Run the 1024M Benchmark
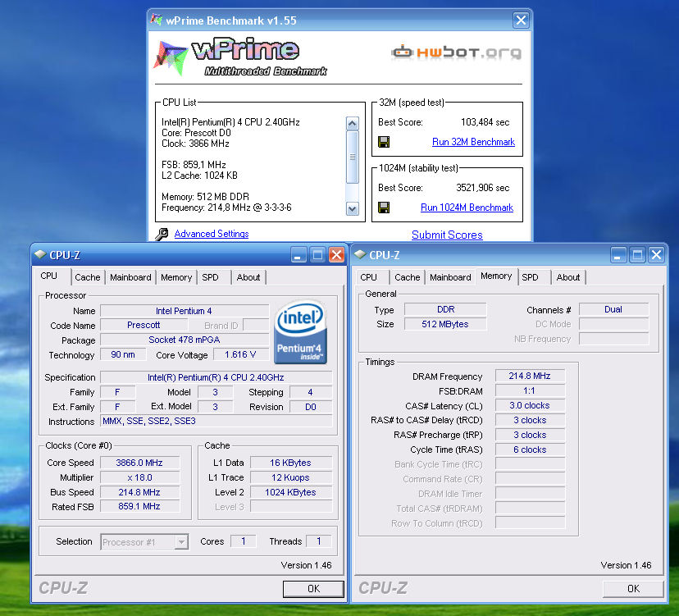This screenshot has height=616, width=679. coord(467,208)
